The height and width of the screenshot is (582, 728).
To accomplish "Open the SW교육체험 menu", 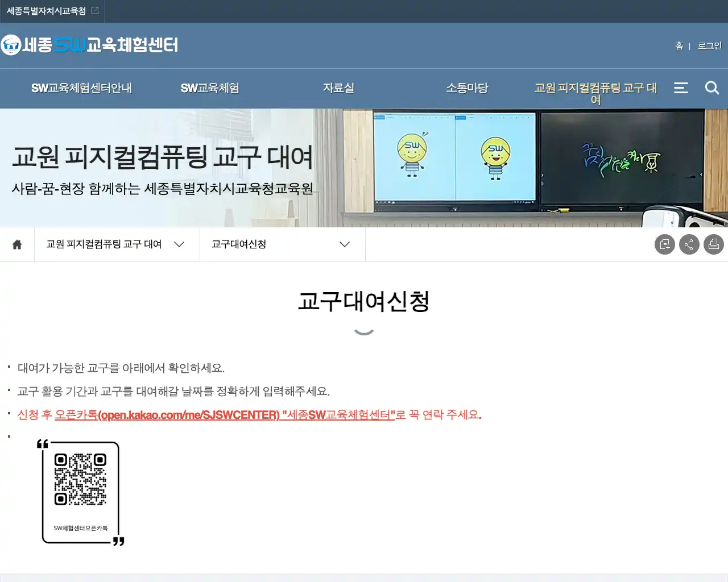I will 210,88.
